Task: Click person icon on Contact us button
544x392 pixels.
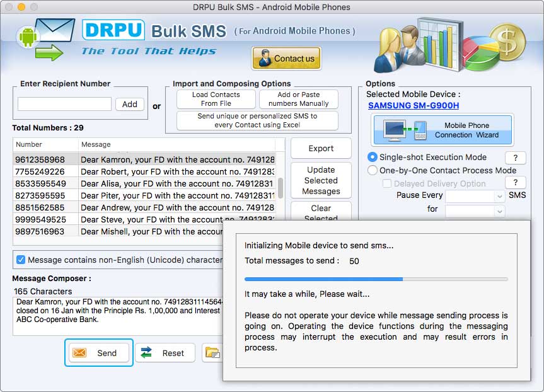Action: (x=265, y=58)
